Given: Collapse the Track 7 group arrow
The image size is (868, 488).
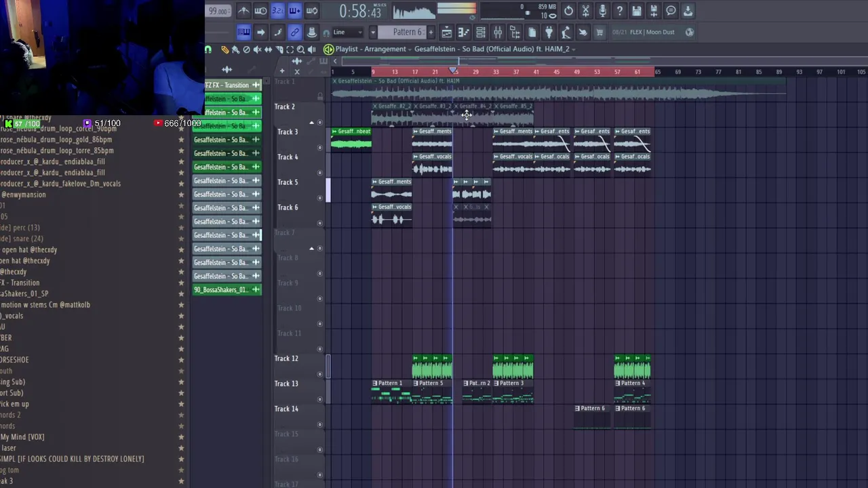Looking at the screenshot, I should 312,248.
